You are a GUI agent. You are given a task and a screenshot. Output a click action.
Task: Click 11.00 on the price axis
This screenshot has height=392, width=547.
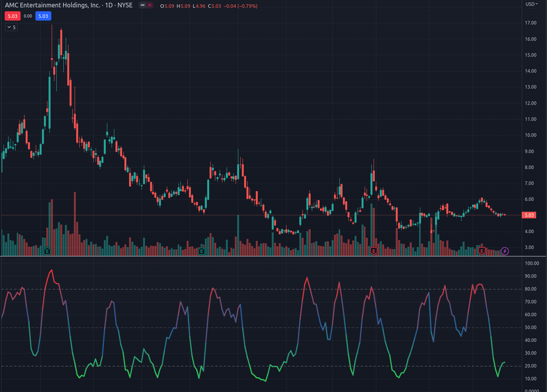[x=531, y=119]
